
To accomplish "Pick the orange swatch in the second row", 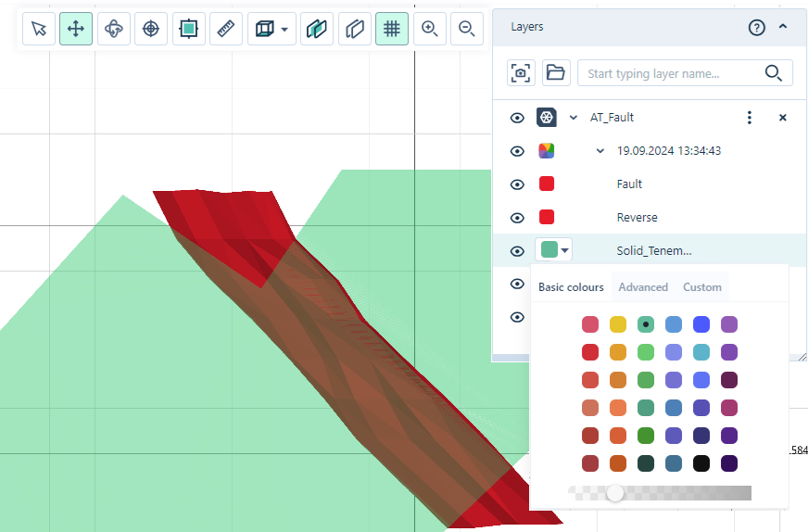I will (618, 352).
